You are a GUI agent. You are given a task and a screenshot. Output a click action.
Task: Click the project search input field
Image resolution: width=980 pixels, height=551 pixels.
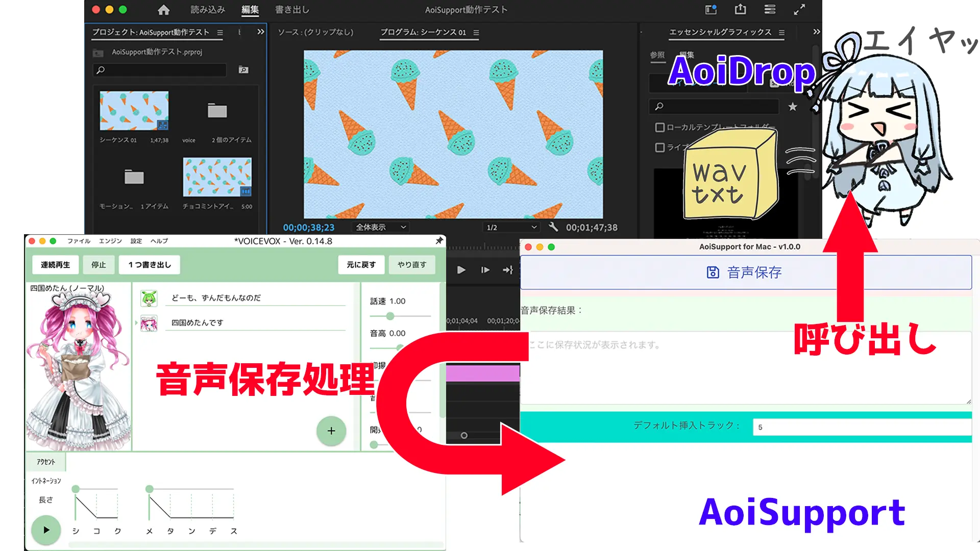point(160,70)
